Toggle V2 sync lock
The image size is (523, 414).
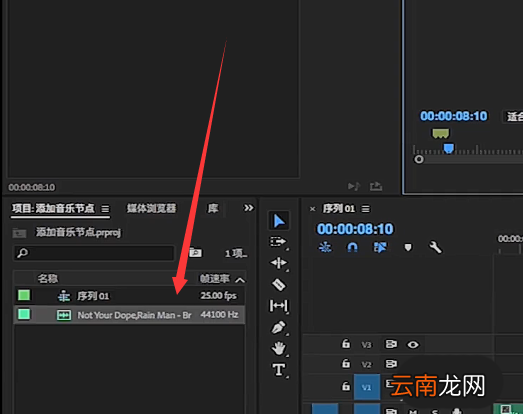click(391, 363)
